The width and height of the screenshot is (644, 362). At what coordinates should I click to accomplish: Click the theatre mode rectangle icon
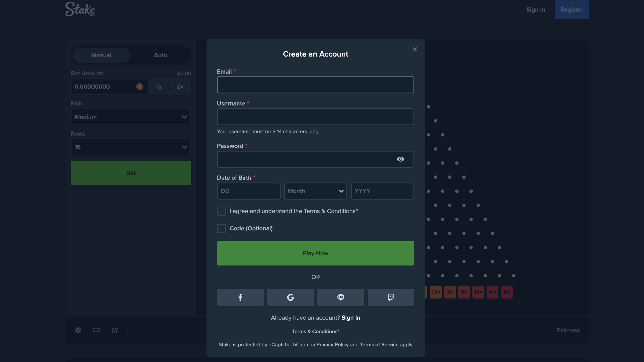[x=96, y=330]
